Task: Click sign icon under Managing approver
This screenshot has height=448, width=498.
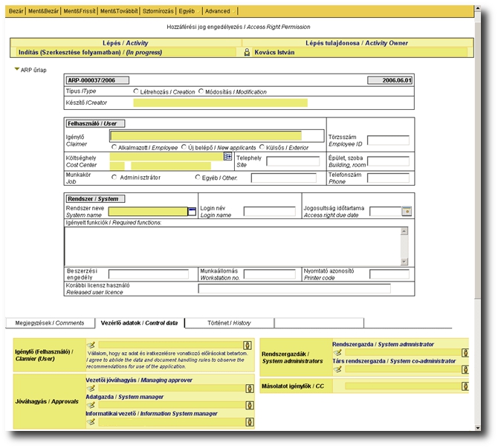Action: point(91,388)
